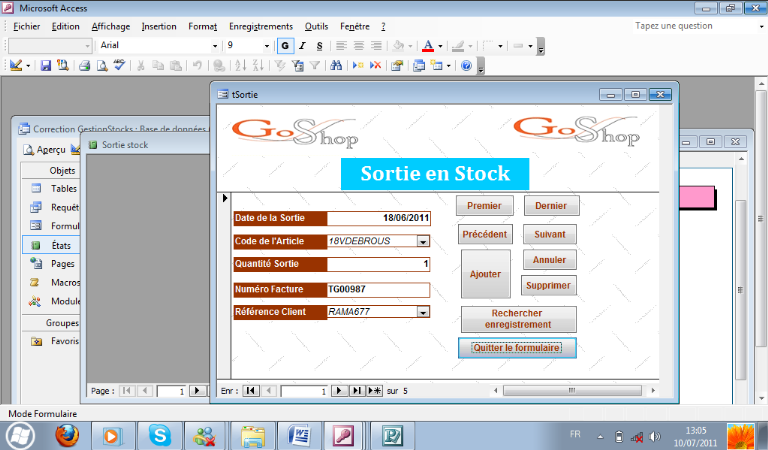Click the Ajouter button
The image size is (768, 450).
coord(485,274)
